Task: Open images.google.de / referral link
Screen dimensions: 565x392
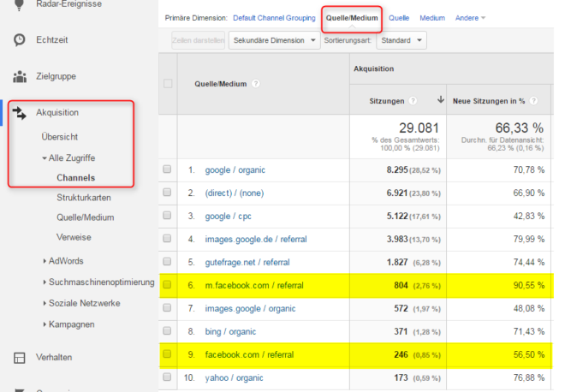Action: [x=256, y=240]
